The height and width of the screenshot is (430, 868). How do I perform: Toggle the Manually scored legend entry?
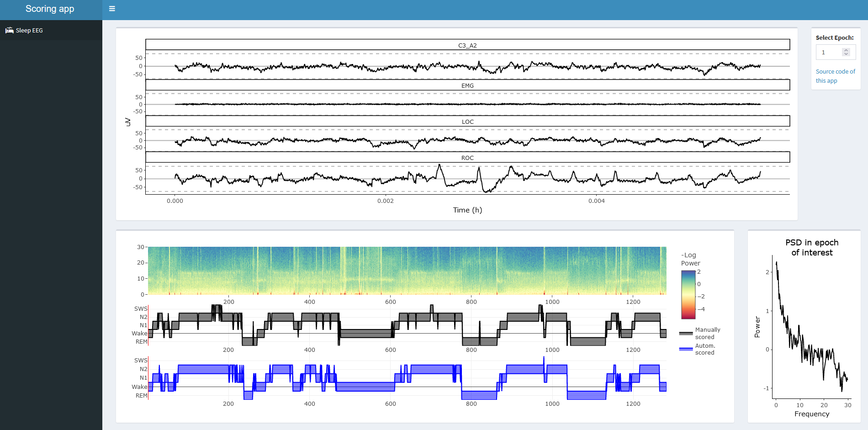pos(707,333)
